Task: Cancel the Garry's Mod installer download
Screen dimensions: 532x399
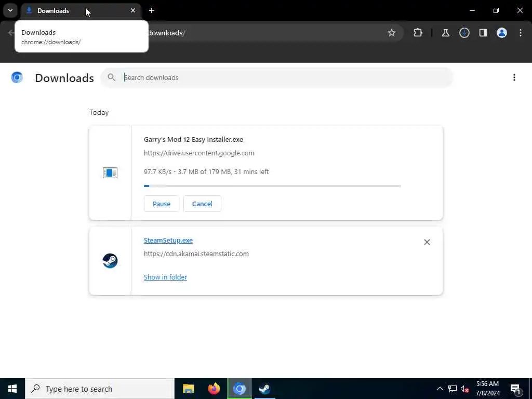Action: [x=202, y=204]
